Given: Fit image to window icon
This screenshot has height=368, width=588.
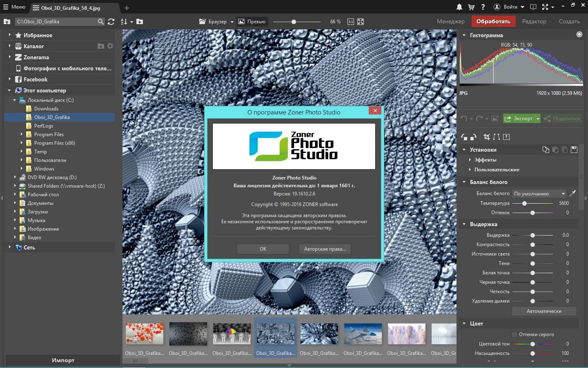Looking at the screenshot, I should (361, 22).
